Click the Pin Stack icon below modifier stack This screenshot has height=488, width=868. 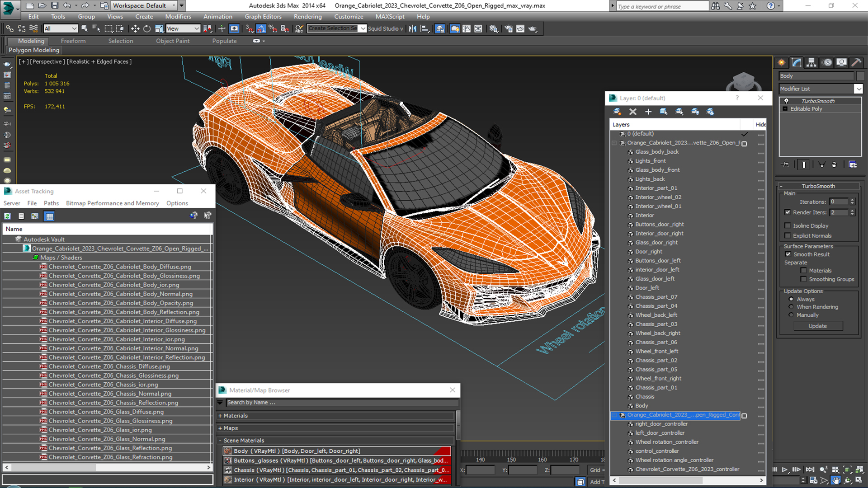(786, 165)
